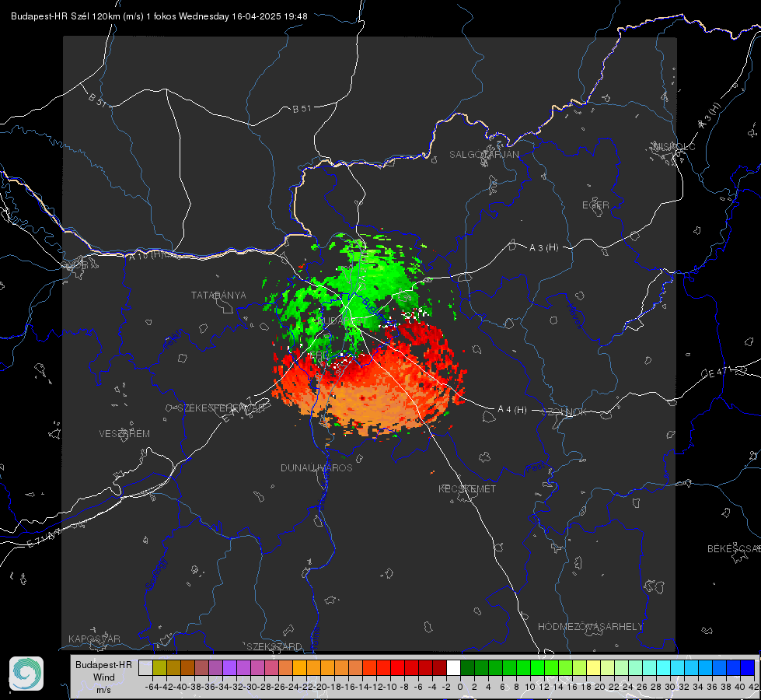The width and height of the screenshot is (761, 700).
Task: Click the '10' value in the wind legend
Action: point(529,687)
